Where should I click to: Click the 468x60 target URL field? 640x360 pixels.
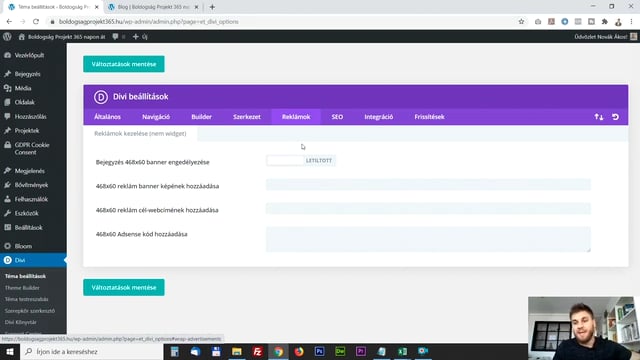click(x=428, y=209)
